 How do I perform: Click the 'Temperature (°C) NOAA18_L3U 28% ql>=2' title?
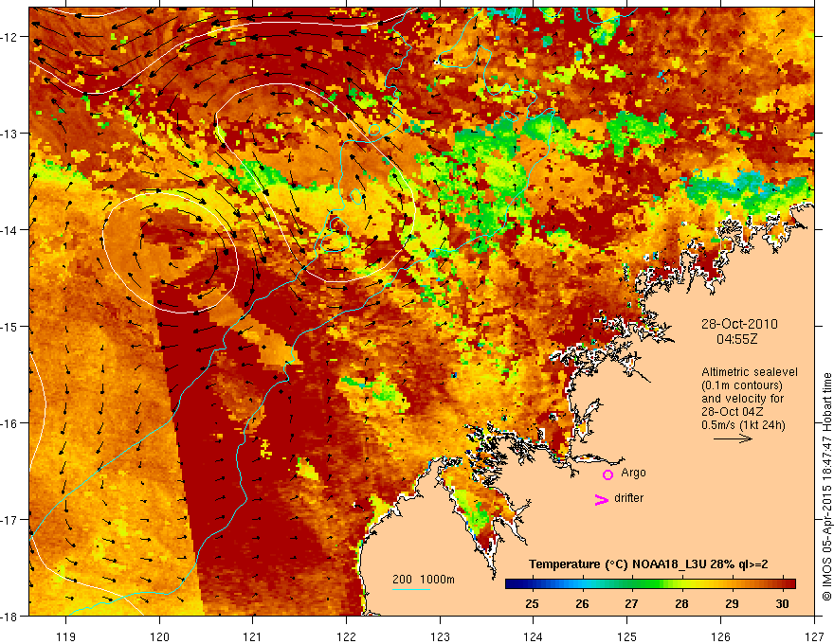648,564
